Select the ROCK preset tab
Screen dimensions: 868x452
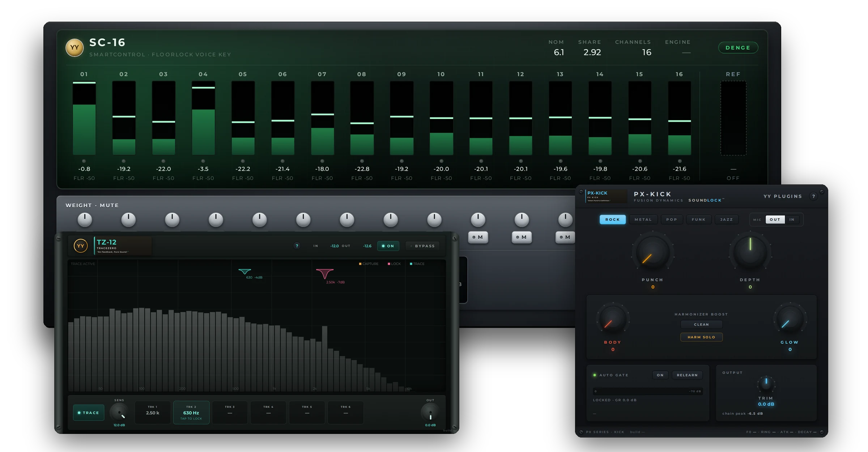point(613,219)
